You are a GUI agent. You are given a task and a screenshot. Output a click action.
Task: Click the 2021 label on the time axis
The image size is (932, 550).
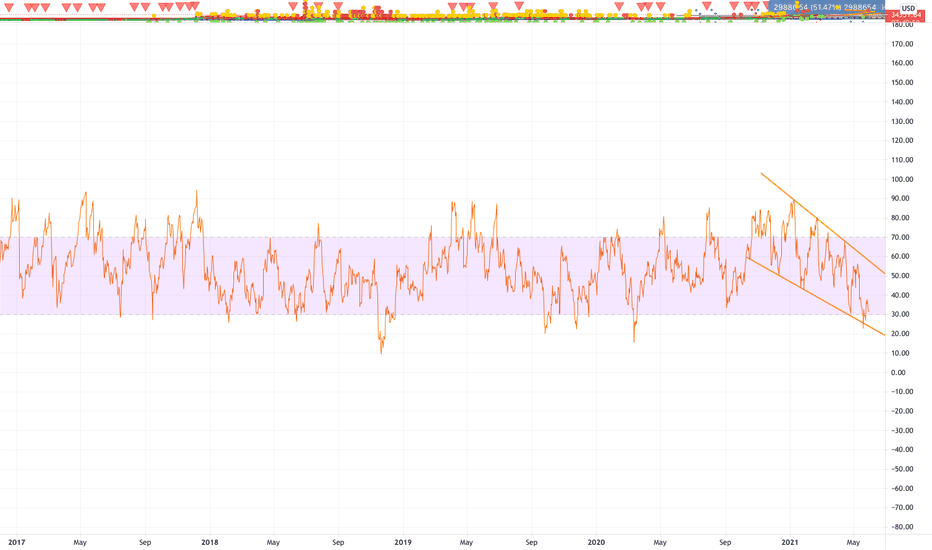pos(790,542)
